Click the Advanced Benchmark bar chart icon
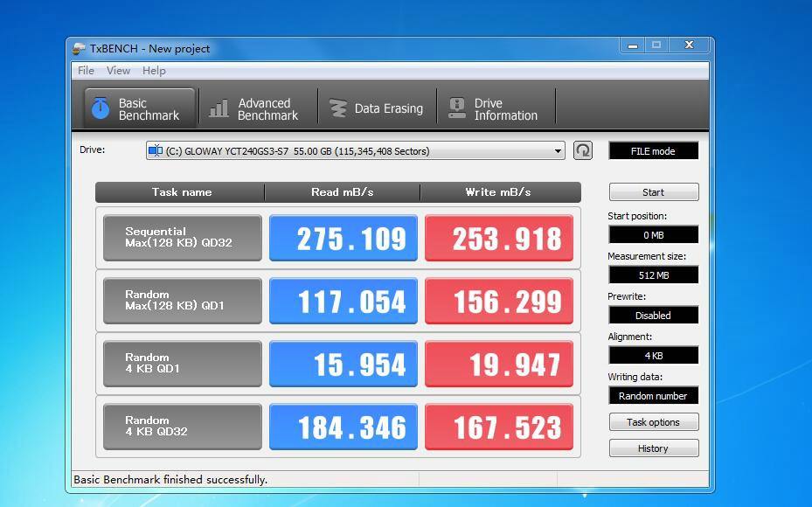This screenshot has height=507, width=812. (x=219, y=108)
